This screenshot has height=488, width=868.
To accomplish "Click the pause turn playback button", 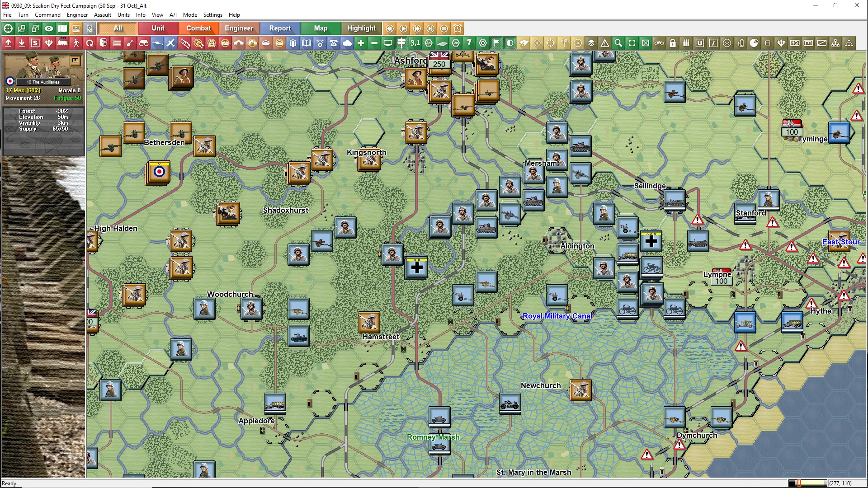I will [x=444, y=28].
